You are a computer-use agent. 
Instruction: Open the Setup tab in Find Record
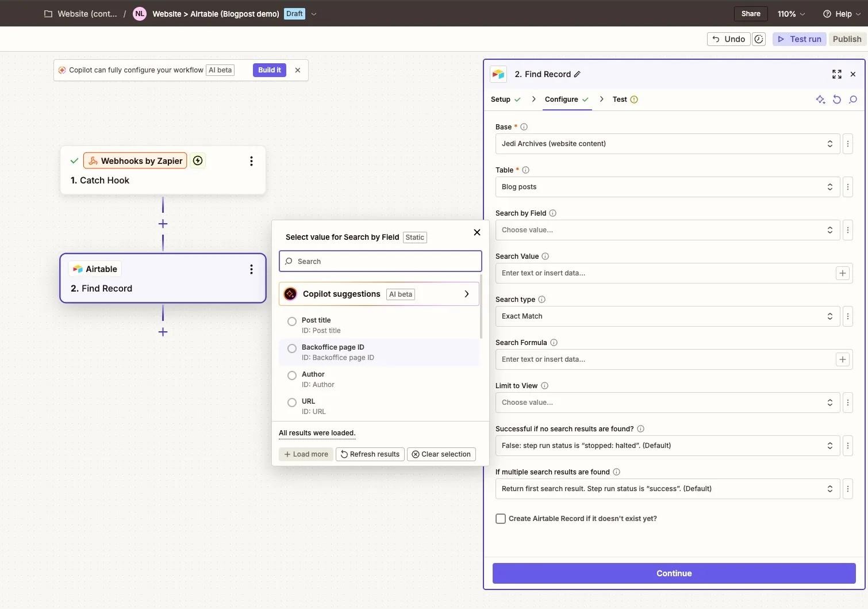[x=501, y=99]
